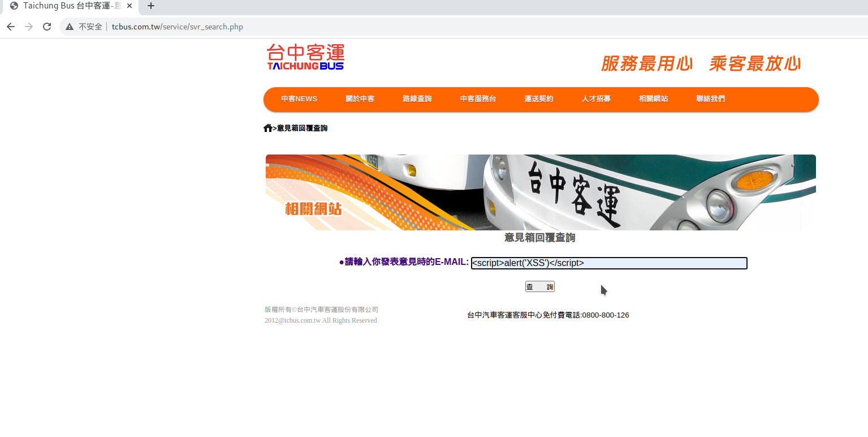This screenshot has height=437, width=868.
Task: Click the browser back arrow
Action: click(11, 27)
